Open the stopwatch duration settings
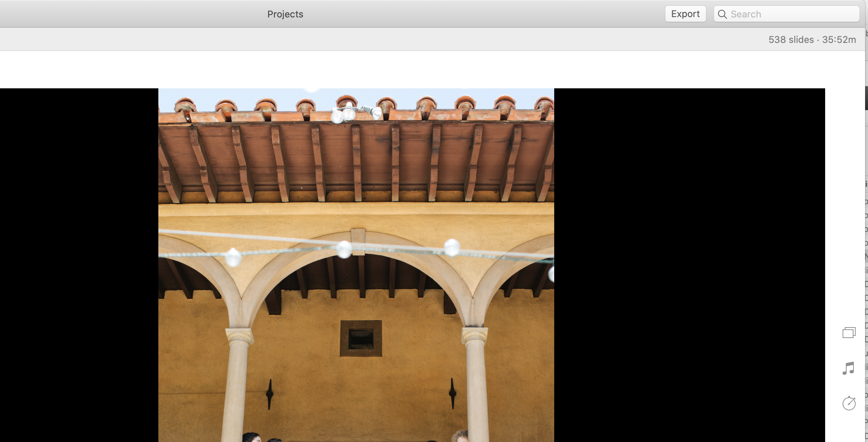868x442 pixels. click(x=849, y=403)
